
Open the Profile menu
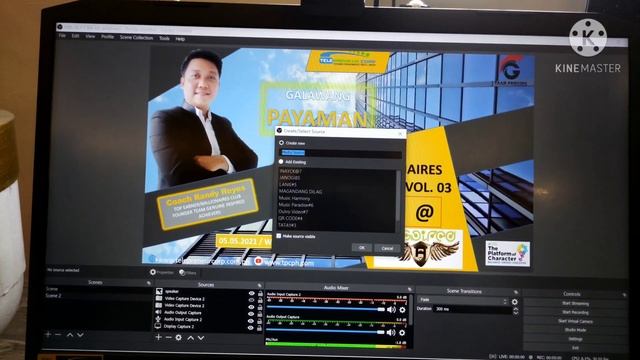[107, 37]
